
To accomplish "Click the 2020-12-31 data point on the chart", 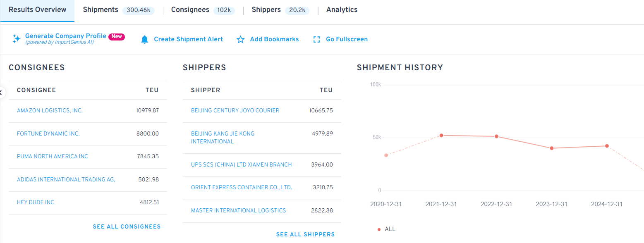I will (386, 155).
